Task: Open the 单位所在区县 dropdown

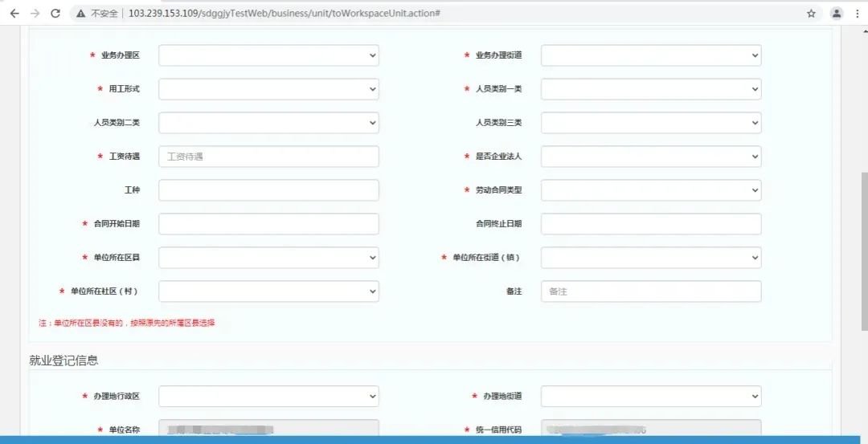Action: 268,258
